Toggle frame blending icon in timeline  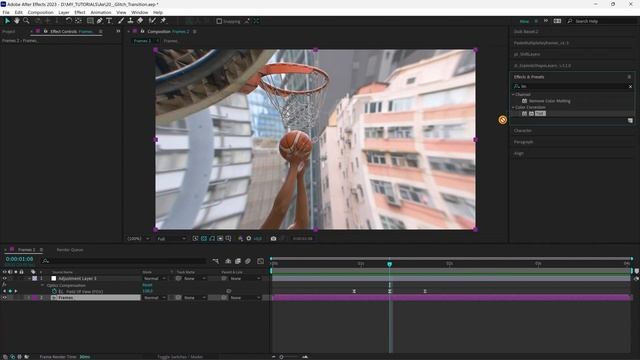coord(238,261)
